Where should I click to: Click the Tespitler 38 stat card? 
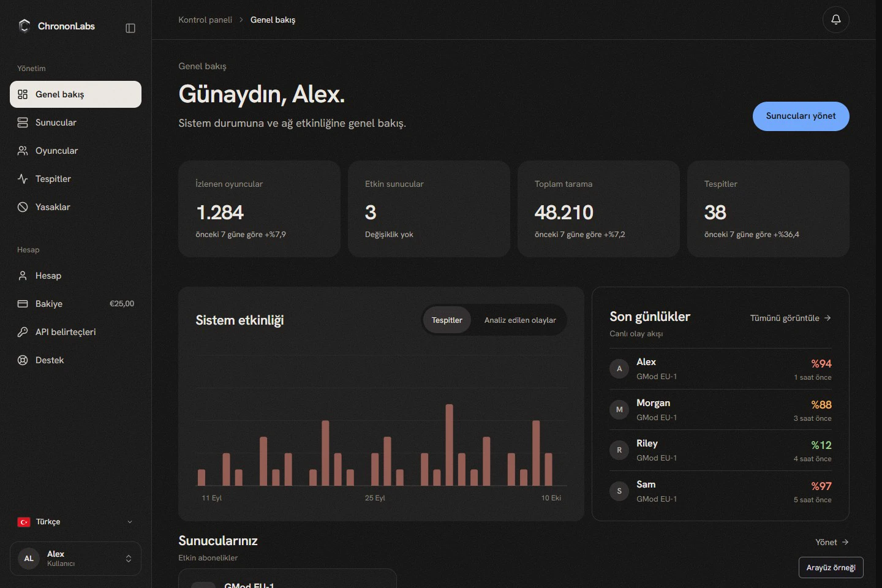tap(768, 209)
